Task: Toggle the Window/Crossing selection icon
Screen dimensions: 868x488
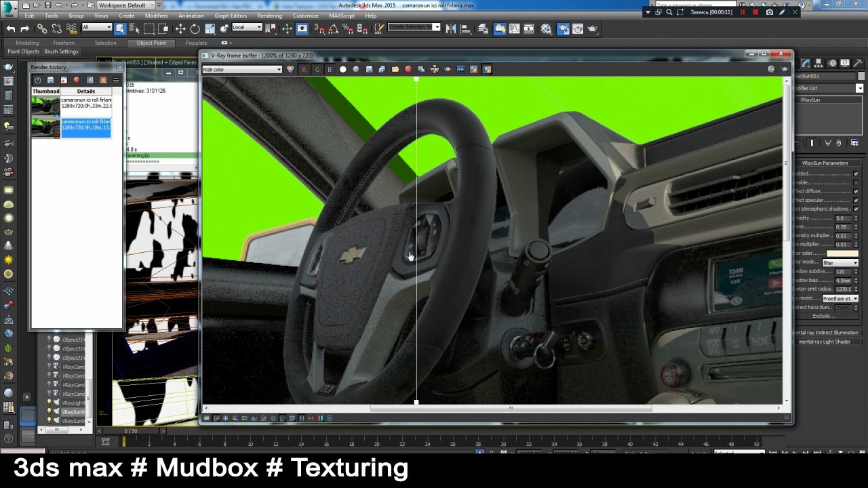Action: (x=163, y=28)
